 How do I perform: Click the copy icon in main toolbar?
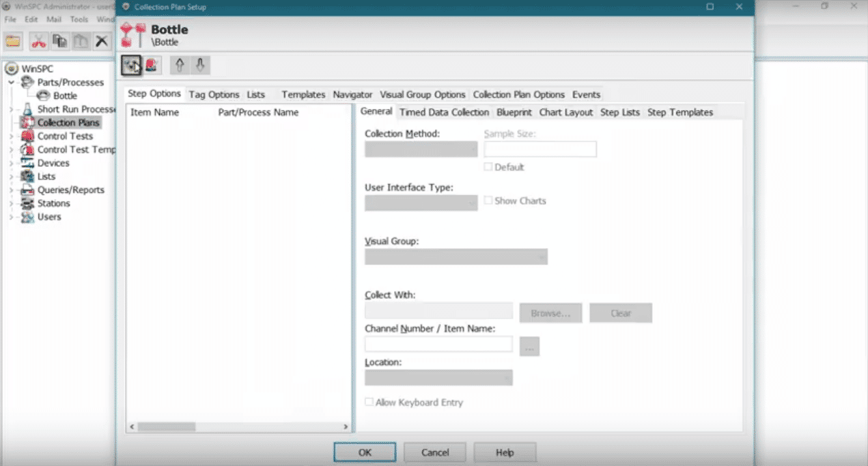click(x=59, y=41)
